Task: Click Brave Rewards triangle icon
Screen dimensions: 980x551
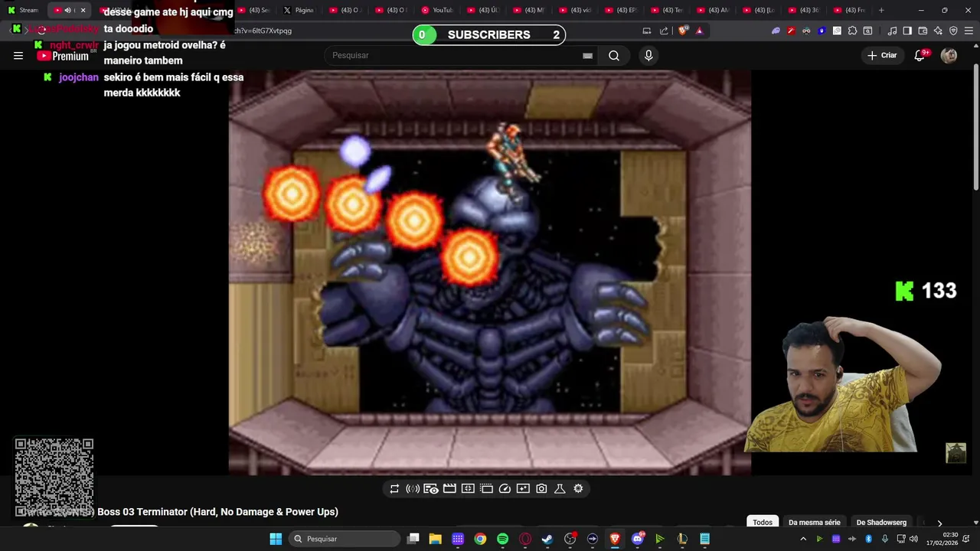Action: [x=699, y=31]
